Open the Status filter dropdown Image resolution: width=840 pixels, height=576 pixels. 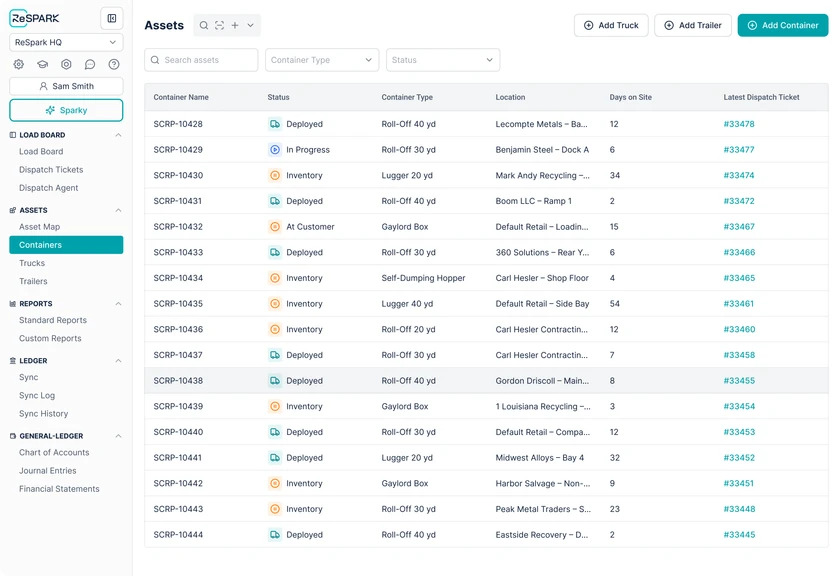[x=443, y=60]
